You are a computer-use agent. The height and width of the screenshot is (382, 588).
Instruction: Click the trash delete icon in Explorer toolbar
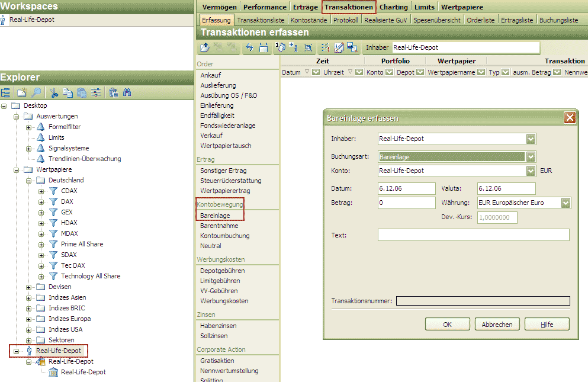point(113,92)
